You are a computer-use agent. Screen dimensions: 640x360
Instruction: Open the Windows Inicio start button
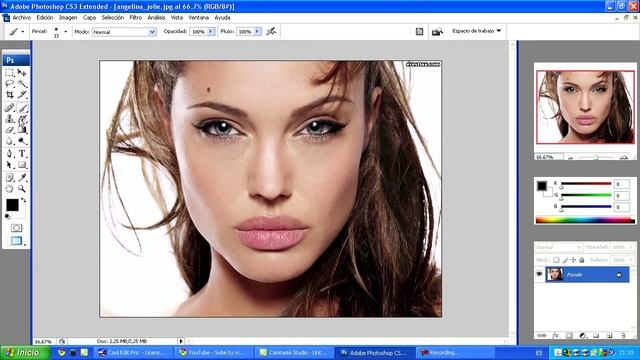pyautogui.click(x=25, y=353)
